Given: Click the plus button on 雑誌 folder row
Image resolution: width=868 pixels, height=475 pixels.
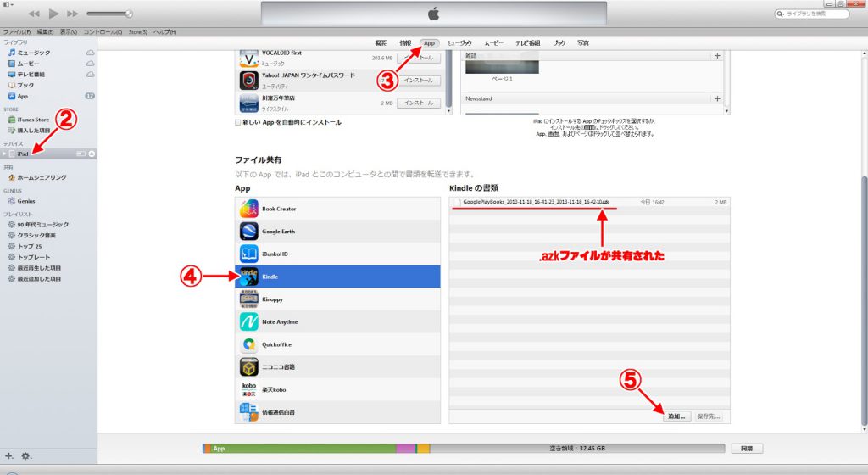Looking at the screenshot, I should click(717, 55).
